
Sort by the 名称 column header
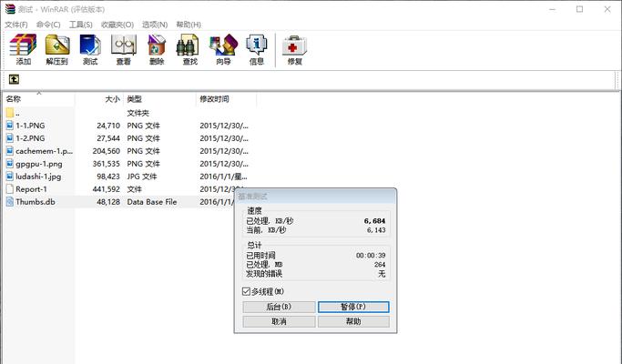[x=39, y=99]
